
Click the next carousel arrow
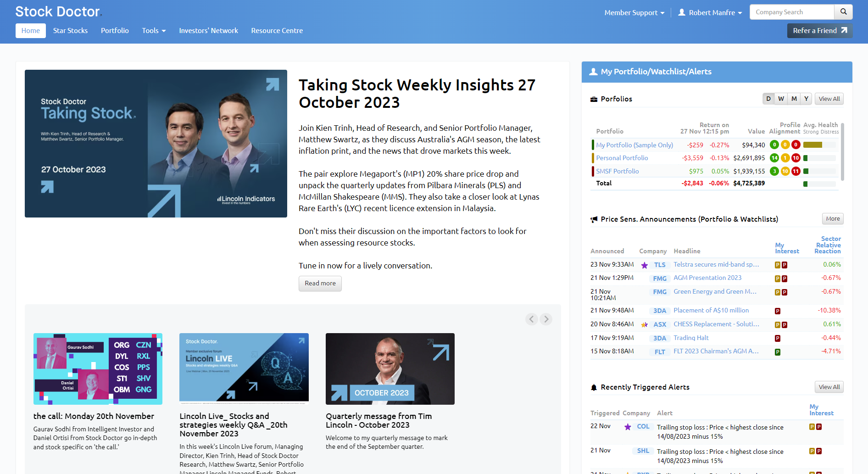546,319
